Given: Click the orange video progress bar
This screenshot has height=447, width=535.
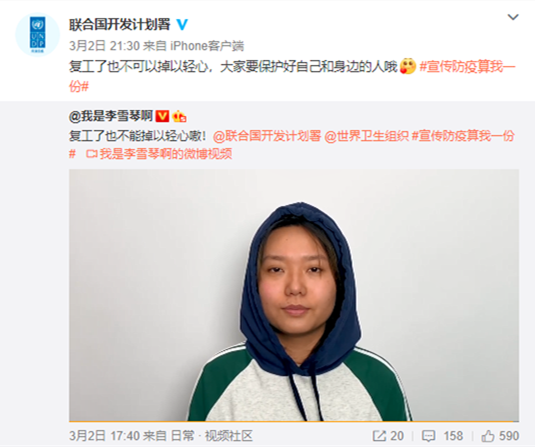Looking at the screenshot, I should (x=294, y=421).
